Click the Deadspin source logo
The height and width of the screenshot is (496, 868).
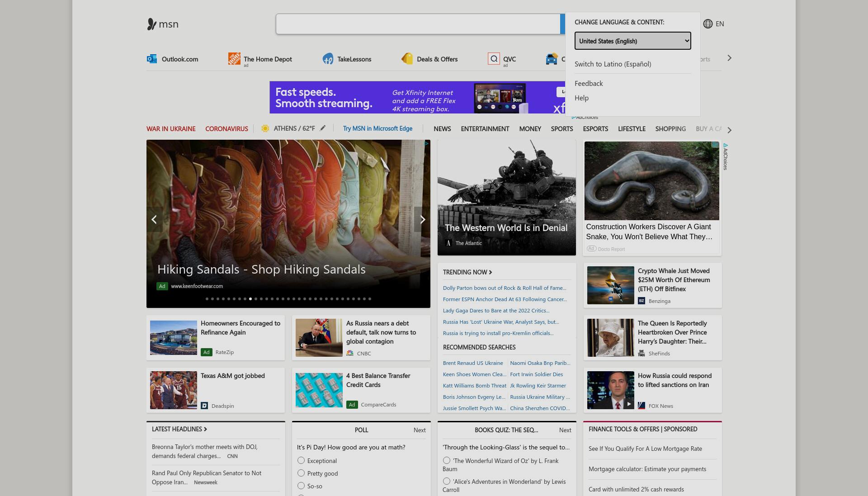point(204,406)
